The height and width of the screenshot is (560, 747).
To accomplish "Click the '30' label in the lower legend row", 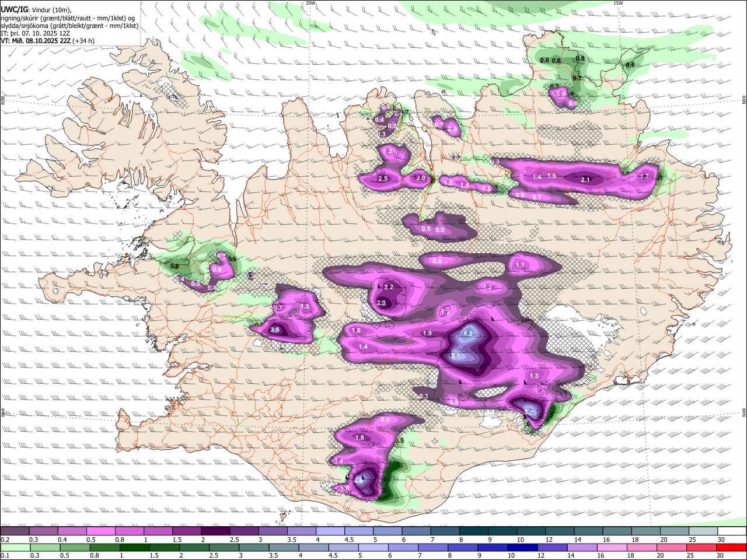I will 720,556.
